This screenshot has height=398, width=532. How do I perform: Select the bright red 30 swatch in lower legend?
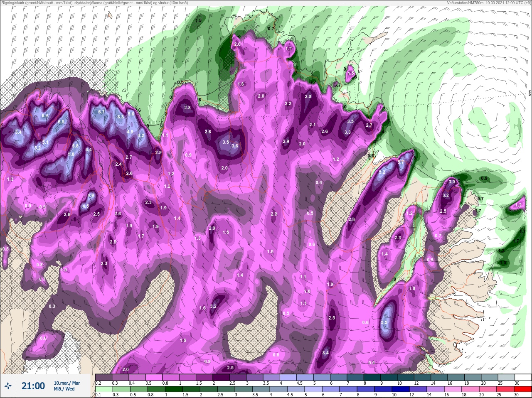(x=523, y=389)
